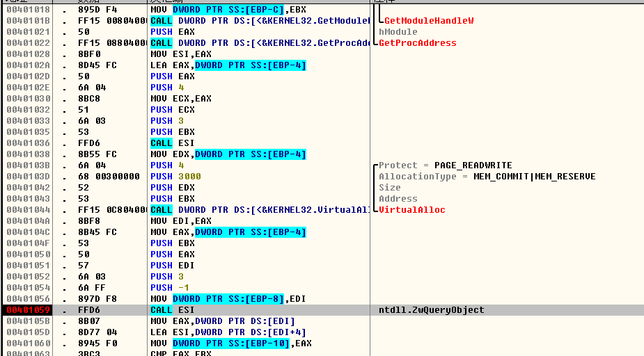This screenshot has height=356, width=644.
Task: Click the MOV DWORD PTR SS:[EBP-C],EBX instruction
Action: 228,10
